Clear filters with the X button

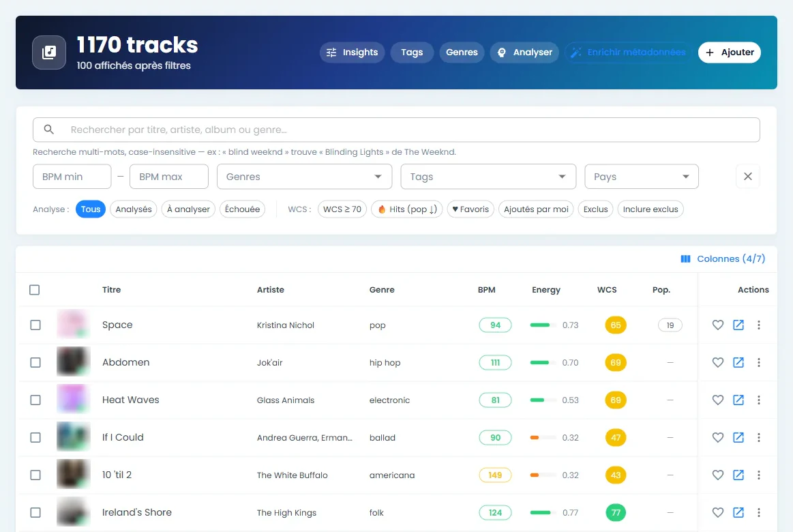tap(748, 177)
